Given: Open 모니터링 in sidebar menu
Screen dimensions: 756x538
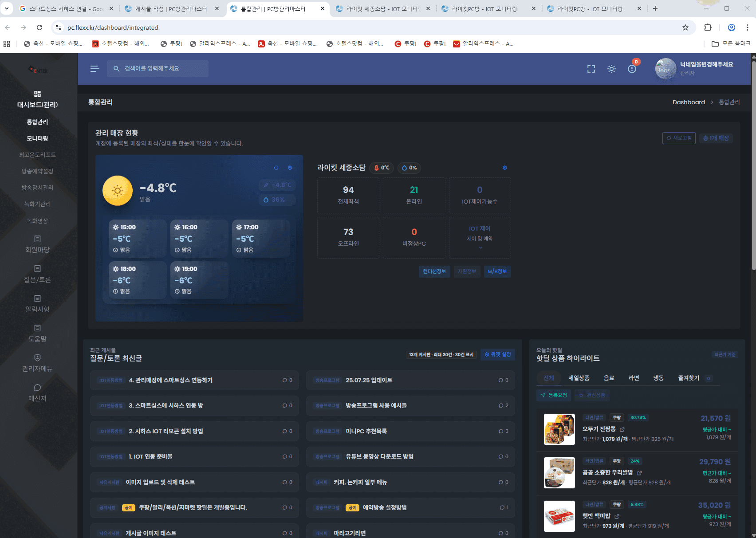Looking at the screenshot, I should pos(37,138).
